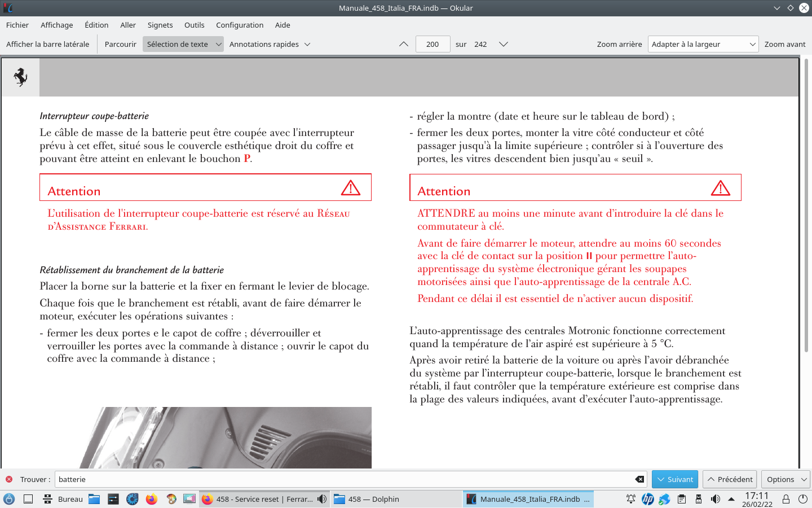Mute audio on the Firefox taskbar entry
The height and width of the screenshot is (508, 812).
(x=322, y=499)
